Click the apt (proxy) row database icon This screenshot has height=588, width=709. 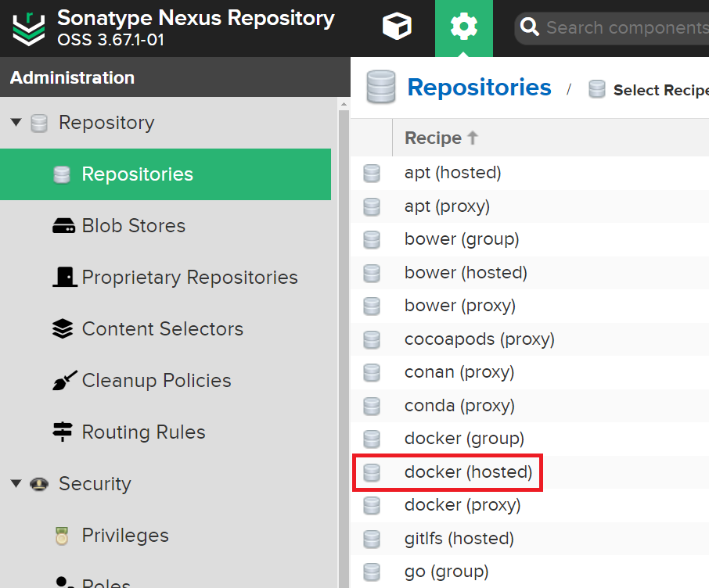(372, 207)
